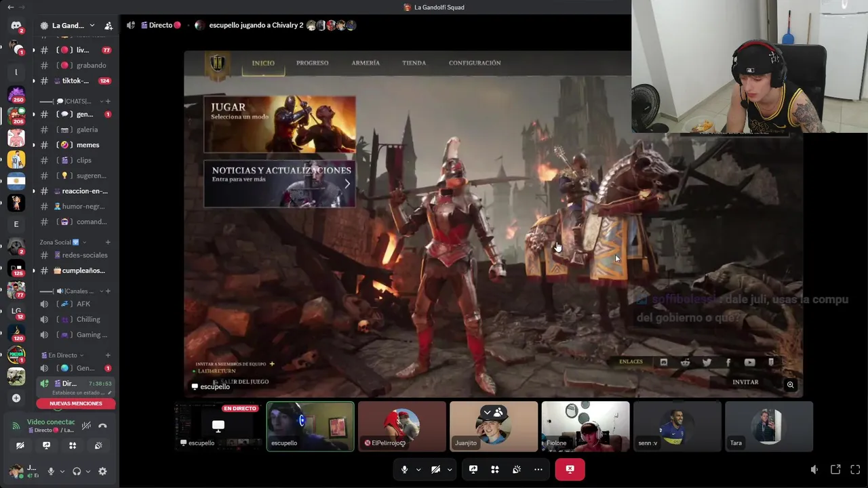Click the invite members icon beside server name
The image size is (868, 488).
pyautogui.click(x=108, y=26)
